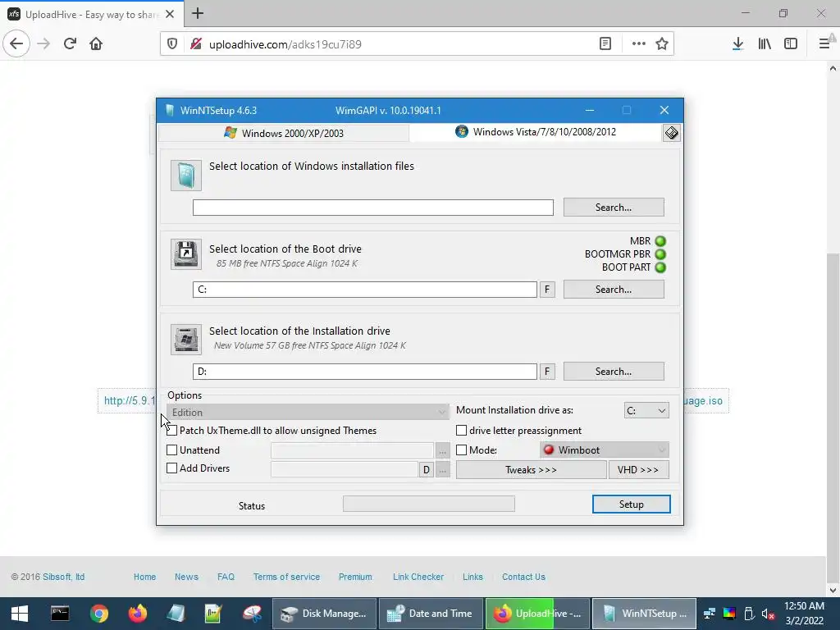Click the WinNTSetup disk tool icon beside the tabs
Screen dimensions: 840x630
click(671, 133)
